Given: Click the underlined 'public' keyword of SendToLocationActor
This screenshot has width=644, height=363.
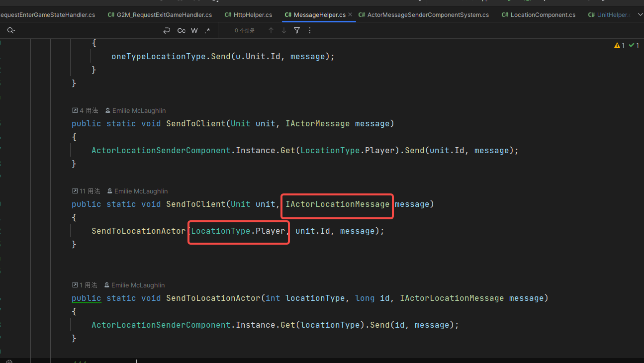Looking at the screenshot, I should [87, 298].
